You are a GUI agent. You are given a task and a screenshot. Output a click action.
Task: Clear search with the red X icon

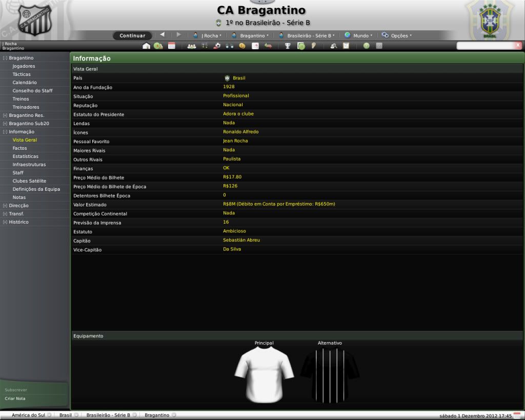pyautogui.click(x=518, y=45)
